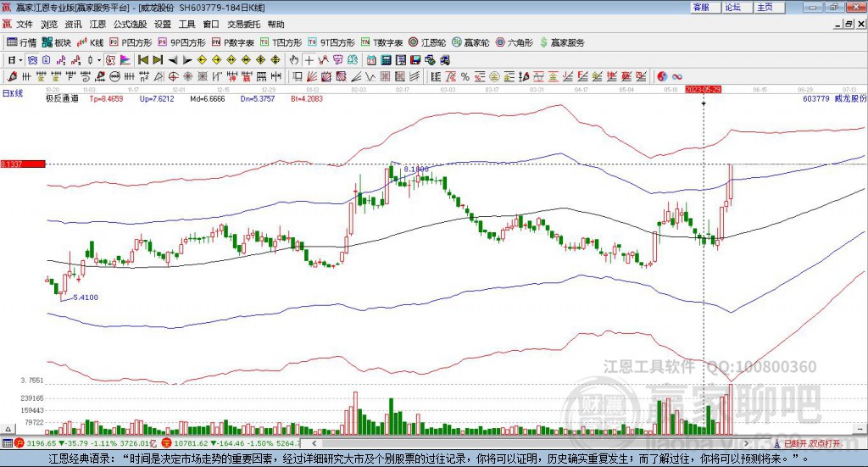Open the 交易委托 menu
Viewport: 868px width, 467px height.
click(243, 25)
